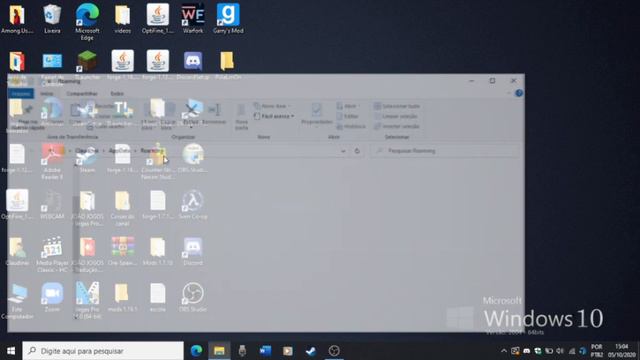
Task: Click the POR language indicator
Action: [x=596, y=351]
